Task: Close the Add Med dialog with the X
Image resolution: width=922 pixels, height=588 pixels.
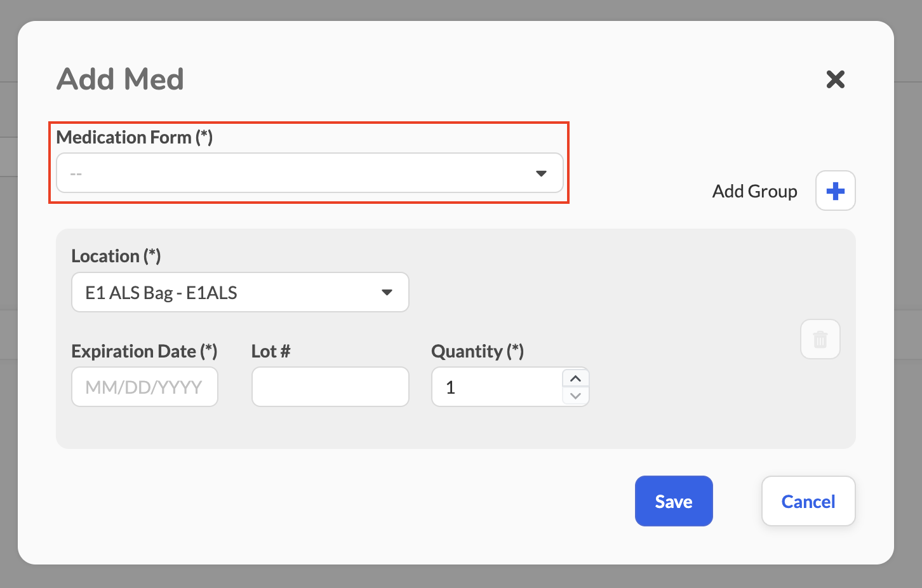Action: click(836, 79)
